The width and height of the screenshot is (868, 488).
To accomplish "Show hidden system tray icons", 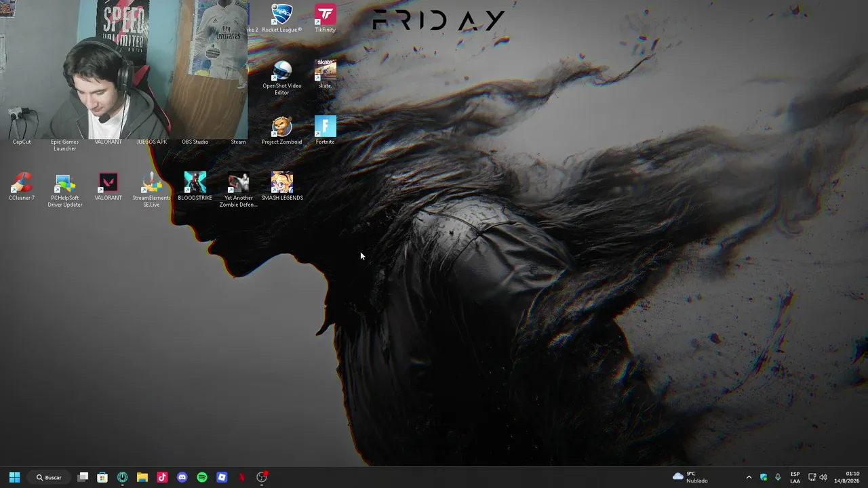I will (749, 477).
